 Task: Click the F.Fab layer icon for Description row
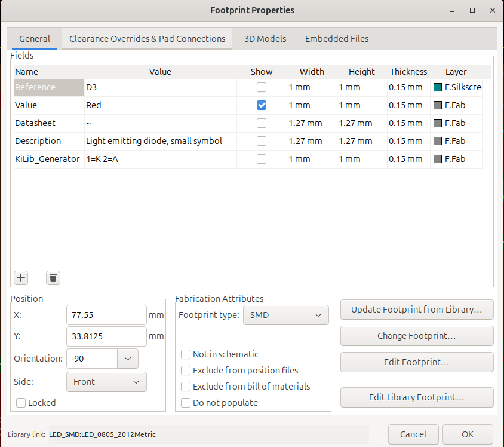(x=438, y=141)
